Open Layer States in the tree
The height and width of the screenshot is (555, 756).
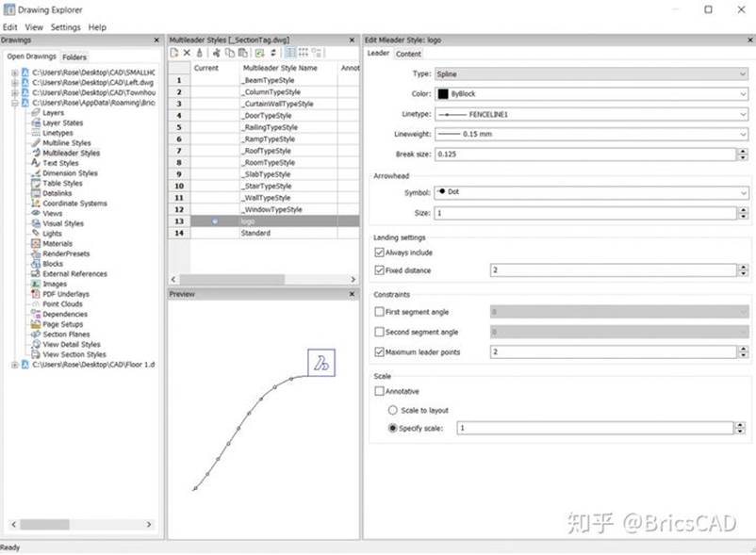pyautogui.click(x=62, y=122)
